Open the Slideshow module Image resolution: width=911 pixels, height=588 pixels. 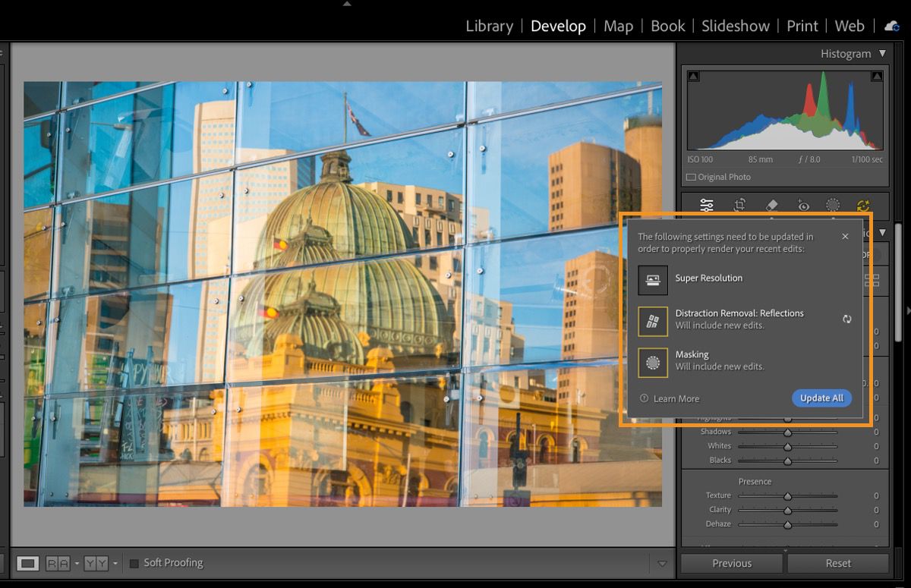[x=736, y=26]
